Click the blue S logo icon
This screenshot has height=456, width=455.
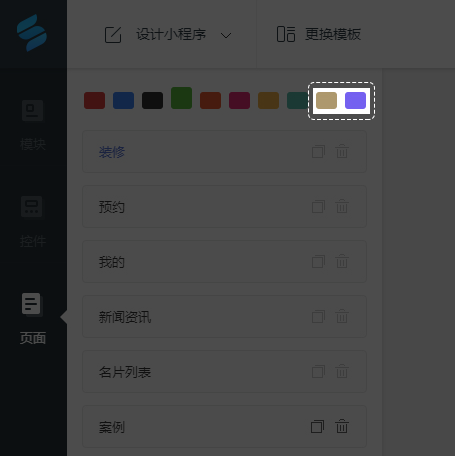pos(32,33)
